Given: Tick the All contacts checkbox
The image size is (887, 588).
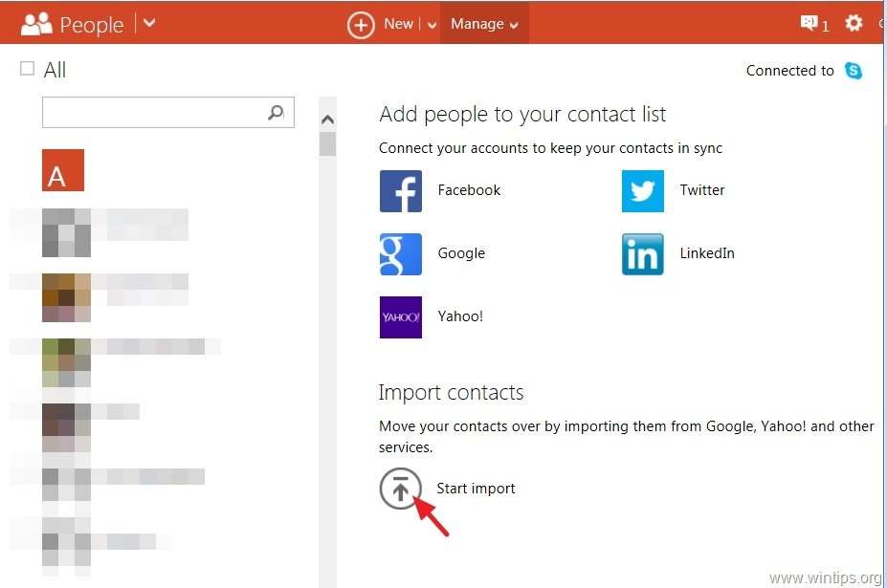Looking at the screenshot, I should pos(27,69).
